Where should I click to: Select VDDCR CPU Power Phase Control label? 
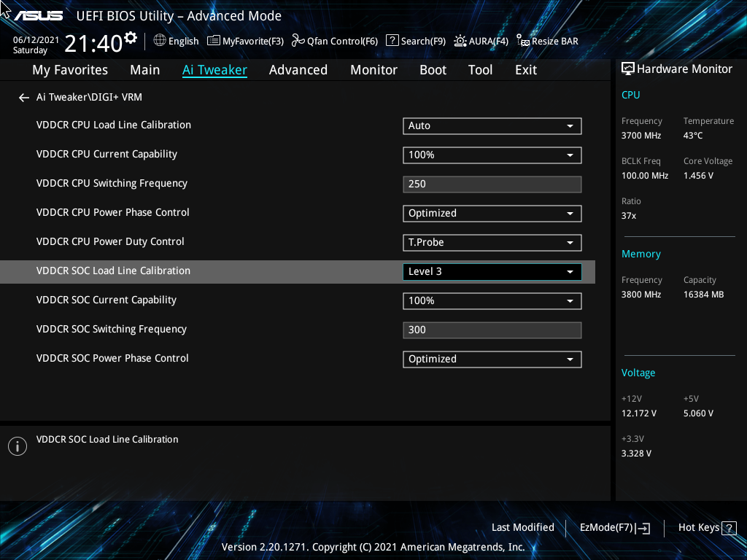point(113,212)
